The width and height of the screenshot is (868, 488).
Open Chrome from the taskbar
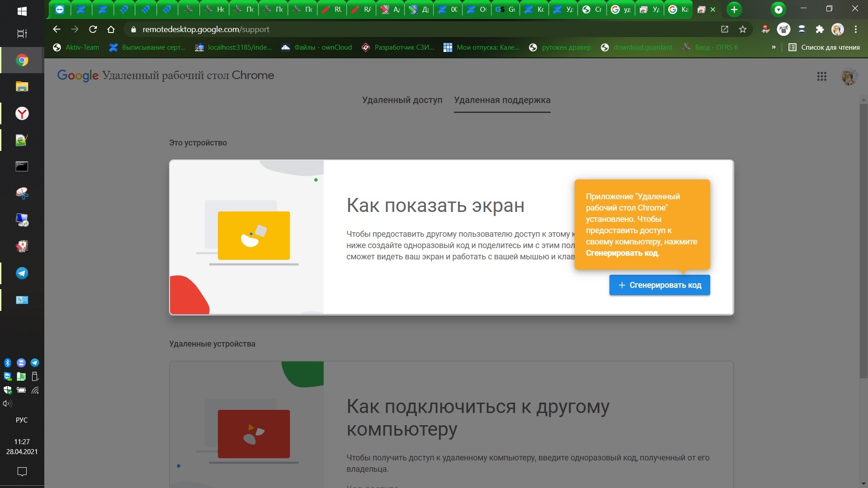[22, 60]
